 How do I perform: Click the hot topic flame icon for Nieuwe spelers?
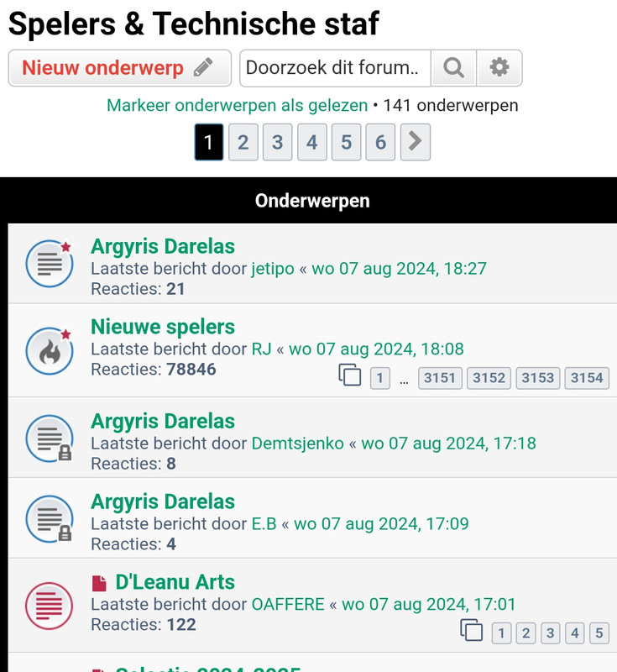50,351
